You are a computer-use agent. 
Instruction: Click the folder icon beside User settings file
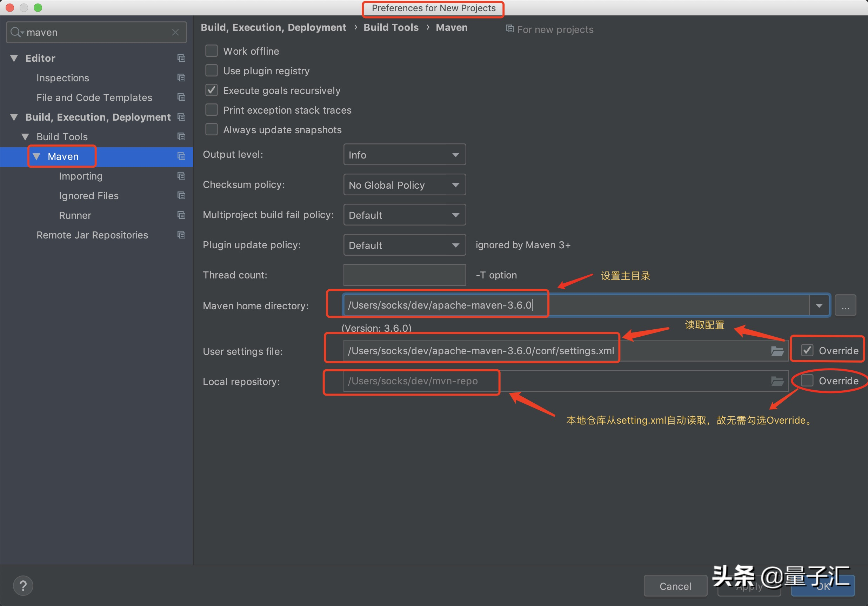(777, 351)
